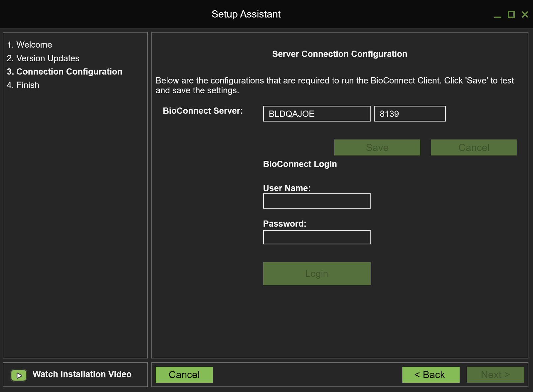Advance with the Next button

(495, 374)
